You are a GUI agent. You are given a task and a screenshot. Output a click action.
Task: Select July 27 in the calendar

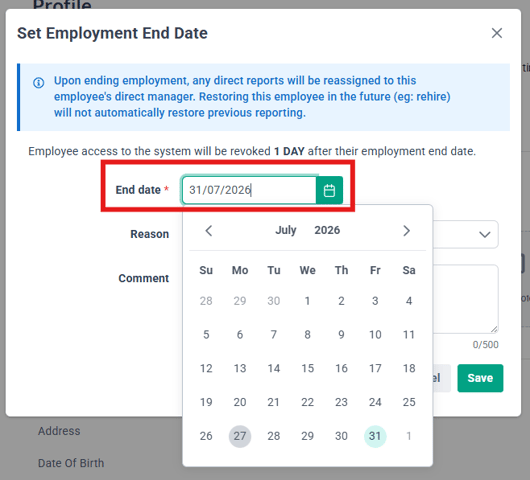pyautogui.click(x=240, y=436)
